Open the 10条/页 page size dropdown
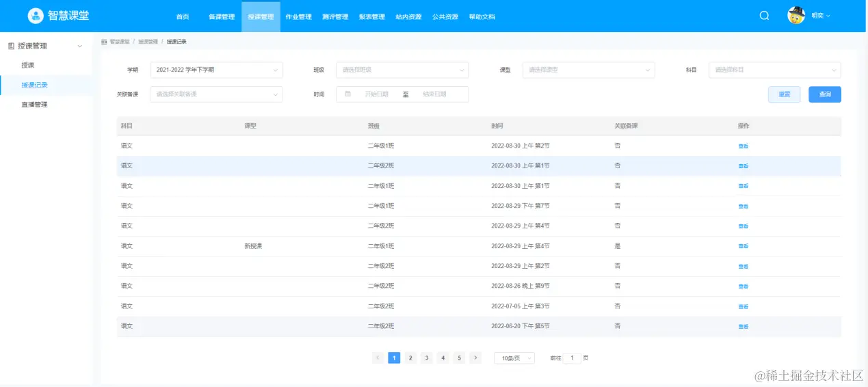The image size is (868, 387). (514, 358)
